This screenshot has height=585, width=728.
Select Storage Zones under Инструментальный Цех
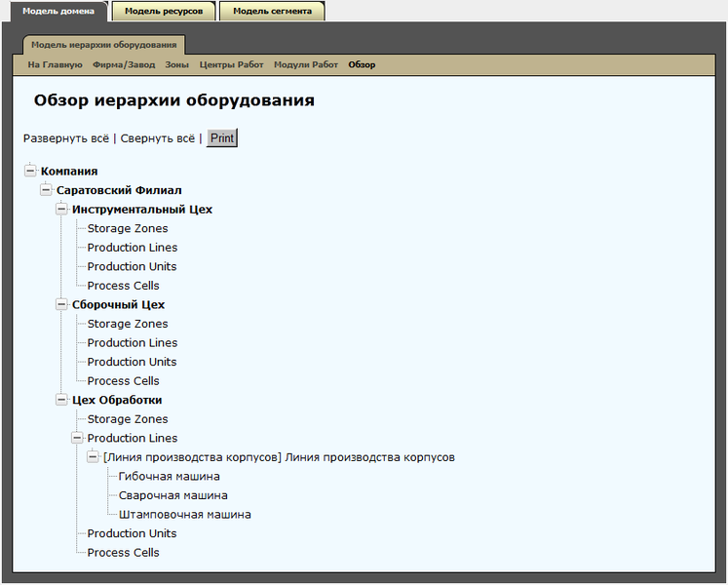point(128,228)
